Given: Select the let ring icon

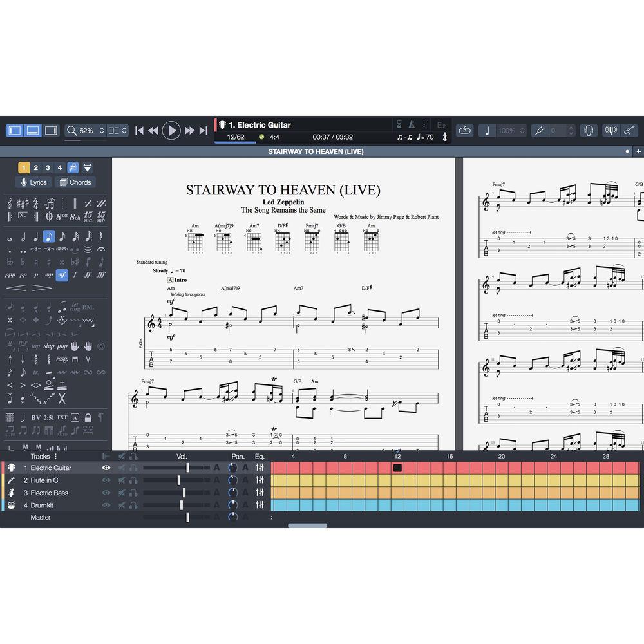Looking at the screenshot, I should [x=75, y=307].
